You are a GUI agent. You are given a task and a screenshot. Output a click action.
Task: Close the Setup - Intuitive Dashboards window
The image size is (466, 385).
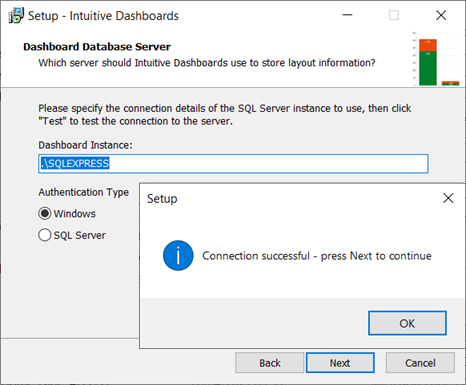(441, 15)
